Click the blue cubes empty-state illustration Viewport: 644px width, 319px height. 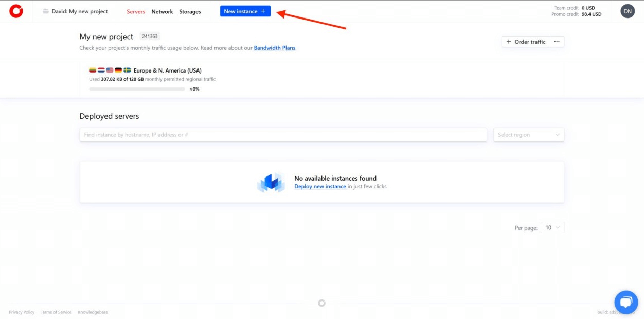coord(271,182)
